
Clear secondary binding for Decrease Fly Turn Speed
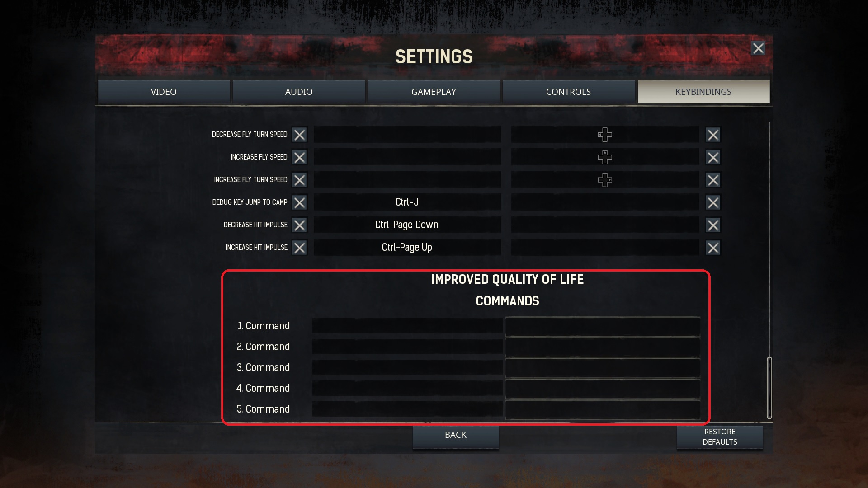click(x=713, y=135)
